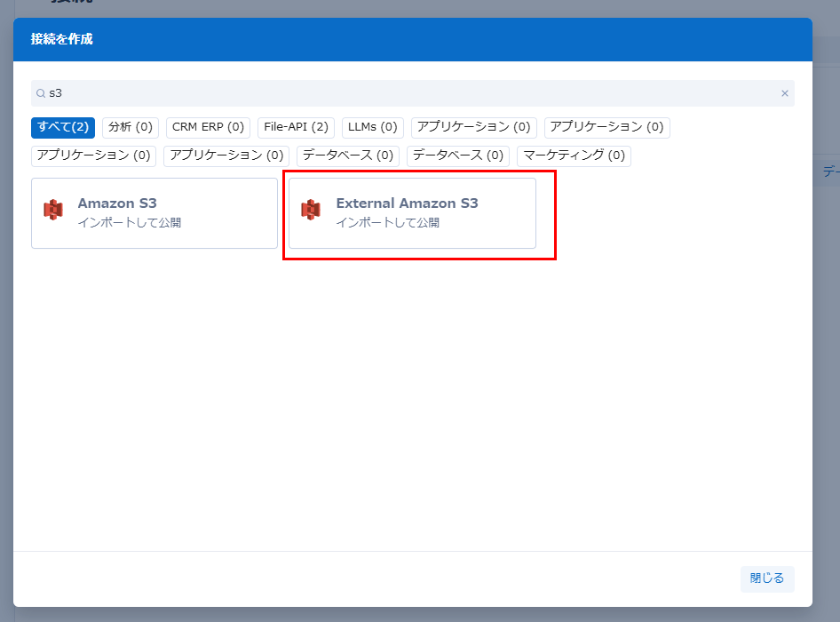Image resolution: width=840 pixels, height=622 pixels.
Task: Click インポートして公開 under Amazon S3
Action: (129, 223)
